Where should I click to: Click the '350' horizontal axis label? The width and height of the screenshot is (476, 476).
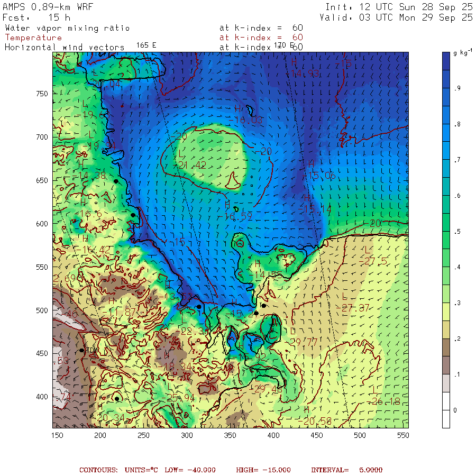coord(230,435)
